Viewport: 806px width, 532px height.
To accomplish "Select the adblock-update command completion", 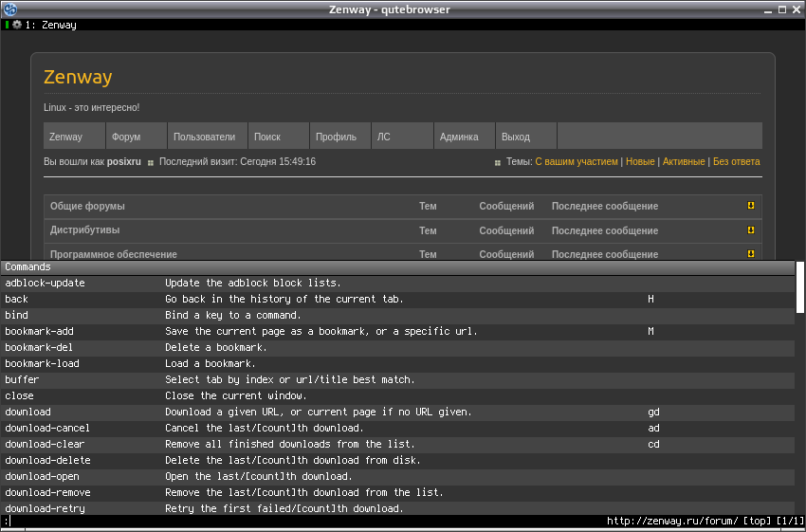I will coord(397,283).
